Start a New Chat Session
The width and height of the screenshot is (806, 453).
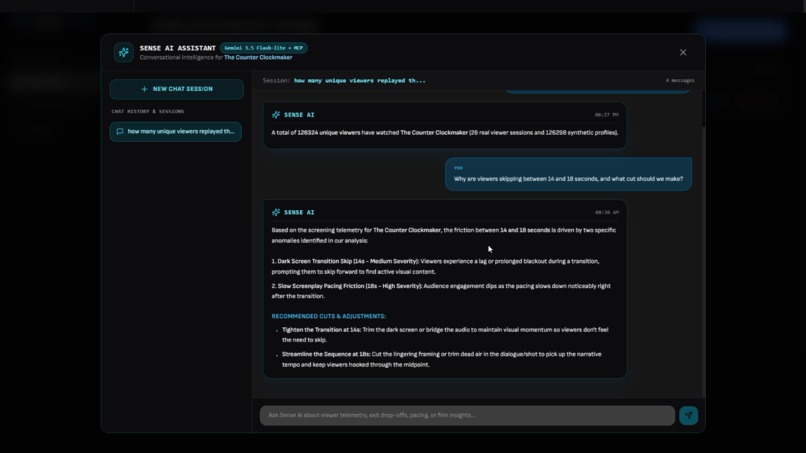coord(176,89)
